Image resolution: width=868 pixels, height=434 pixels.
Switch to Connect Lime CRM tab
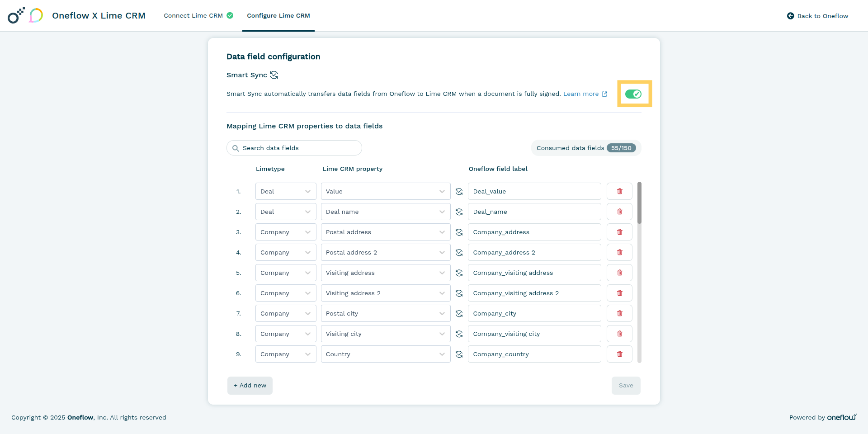(198, 15)
